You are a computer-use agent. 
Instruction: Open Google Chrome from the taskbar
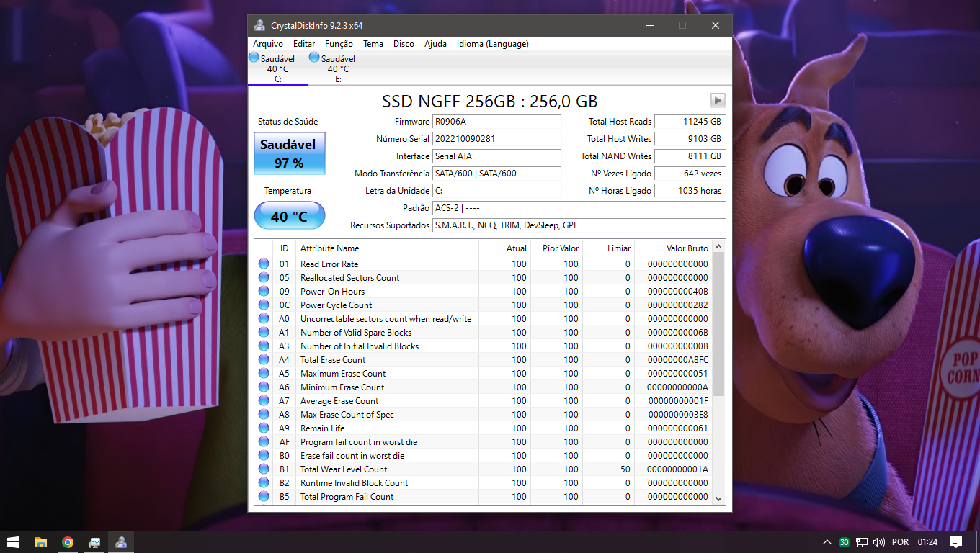tap(68, 542)
